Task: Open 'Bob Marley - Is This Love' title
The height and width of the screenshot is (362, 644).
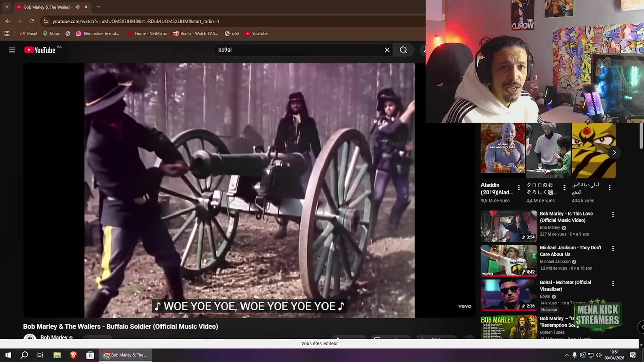Action: 567,217
